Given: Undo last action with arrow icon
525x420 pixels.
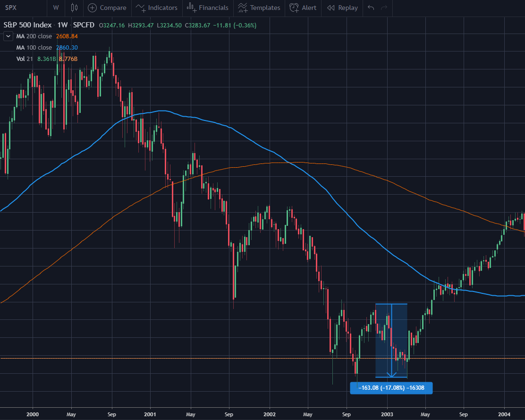Looking at the screenshot, I should [371, 8].
